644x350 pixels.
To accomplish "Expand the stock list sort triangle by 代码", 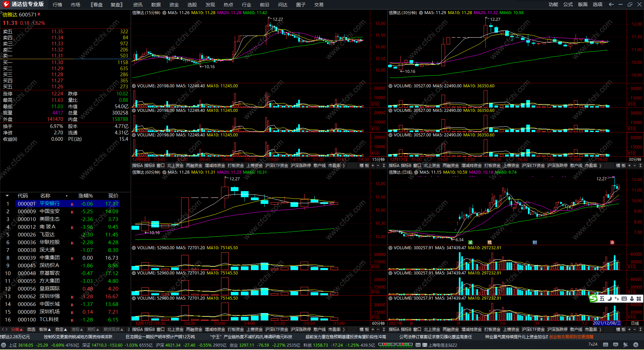I will pyautogui.click(x=7, y=195).
